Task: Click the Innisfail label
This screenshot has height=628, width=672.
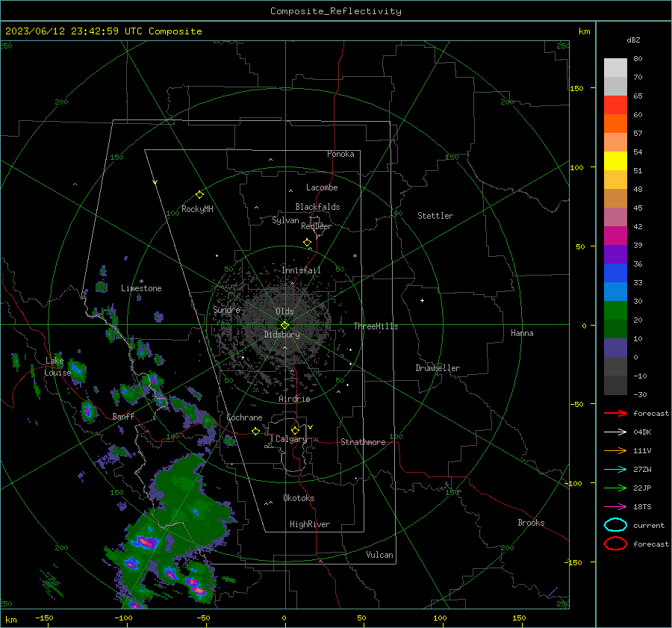Action: 301,270
